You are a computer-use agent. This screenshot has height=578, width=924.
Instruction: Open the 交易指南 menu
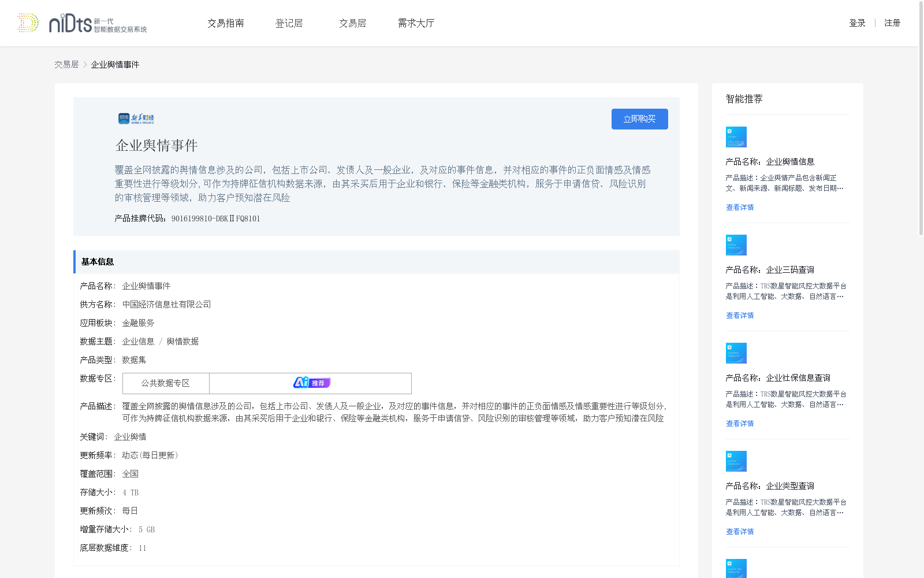click(x=226, y=23)
